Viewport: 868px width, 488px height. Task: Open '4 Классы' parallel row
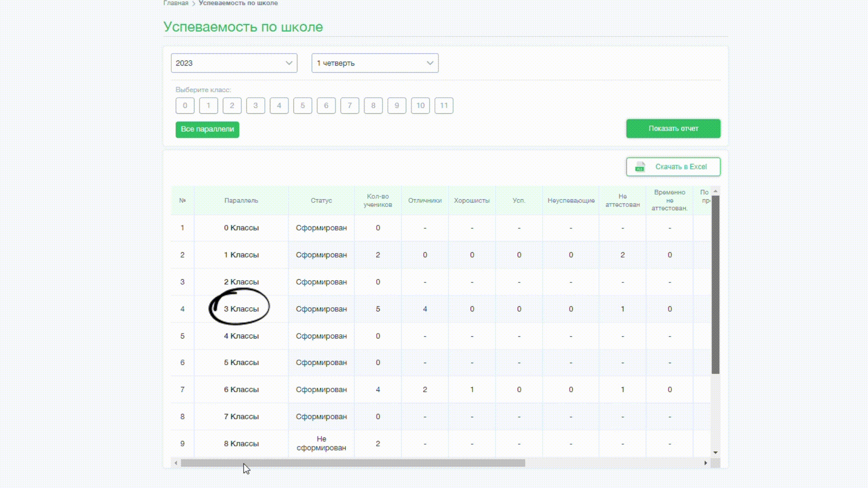(241, 336)
